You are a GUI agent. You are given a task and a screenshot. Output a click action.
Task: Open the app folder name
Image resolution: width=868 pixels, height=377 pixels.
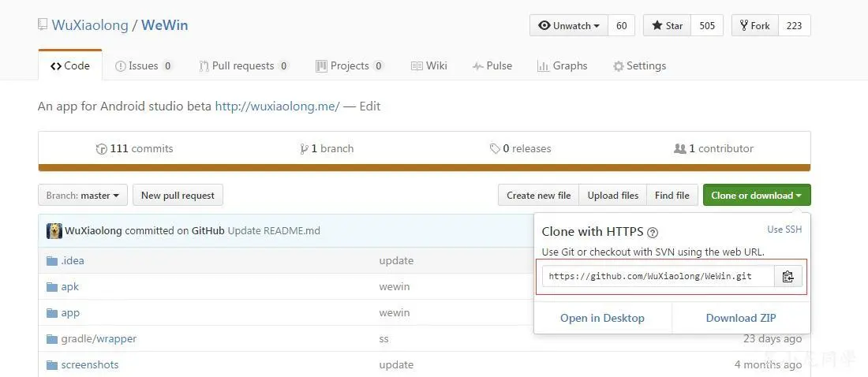click(x=70, y=313)
